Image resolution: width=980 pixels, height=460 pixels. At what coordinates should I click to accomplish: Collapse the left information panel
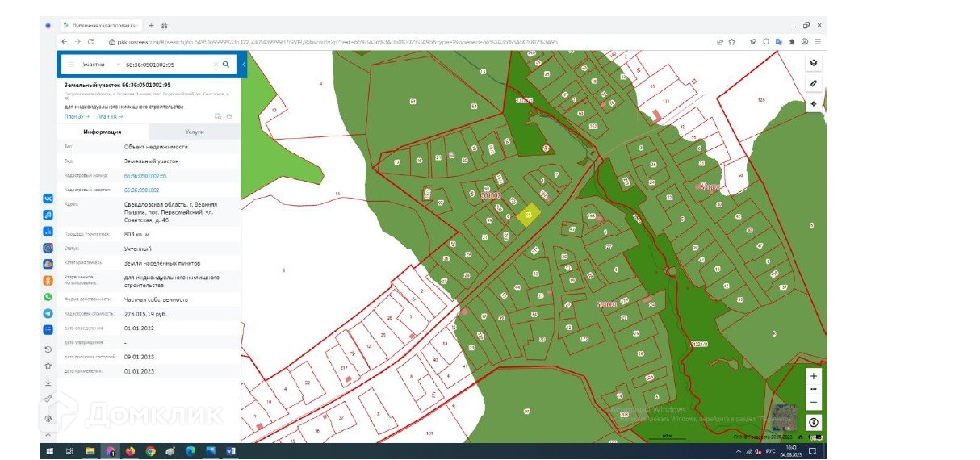[x=244, y=64]
